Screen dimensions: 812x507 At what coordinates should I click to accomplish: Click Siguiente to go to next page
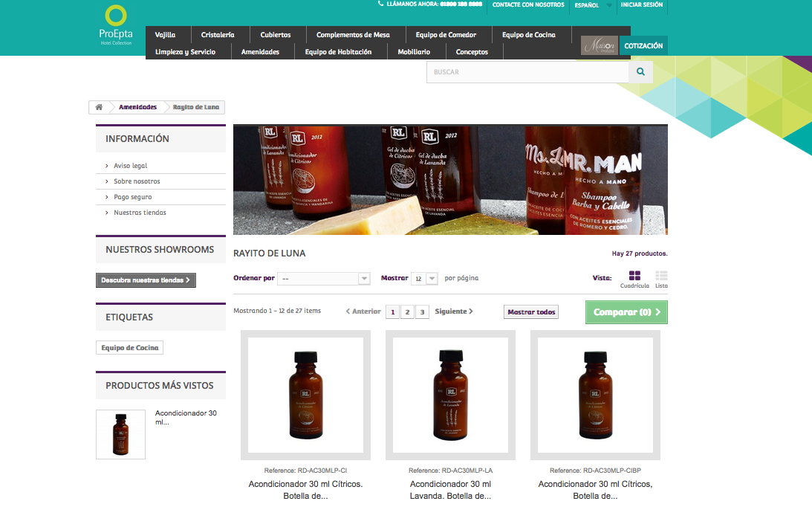point(454,311)
